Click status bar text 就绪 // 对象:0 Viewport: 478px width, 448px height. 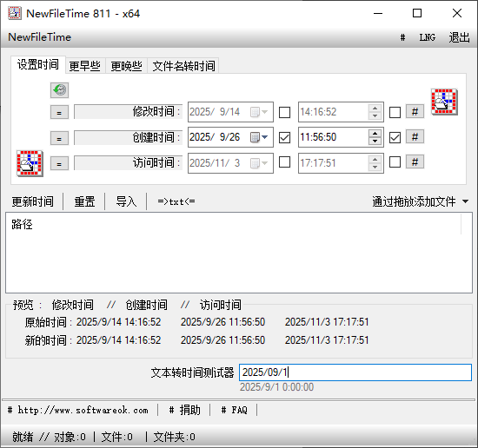coord(49,437)
